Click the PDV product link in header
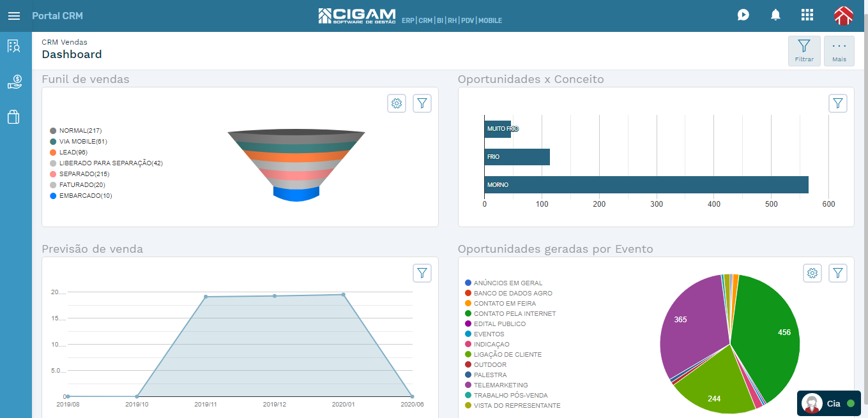The image size is (868, 418). point(468,20)
